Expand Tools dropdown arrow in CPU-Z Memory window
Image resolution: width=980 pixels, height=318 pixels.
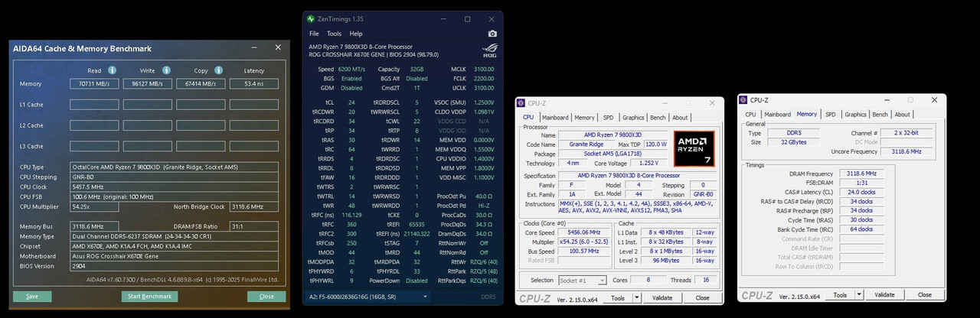coord(860,295)
